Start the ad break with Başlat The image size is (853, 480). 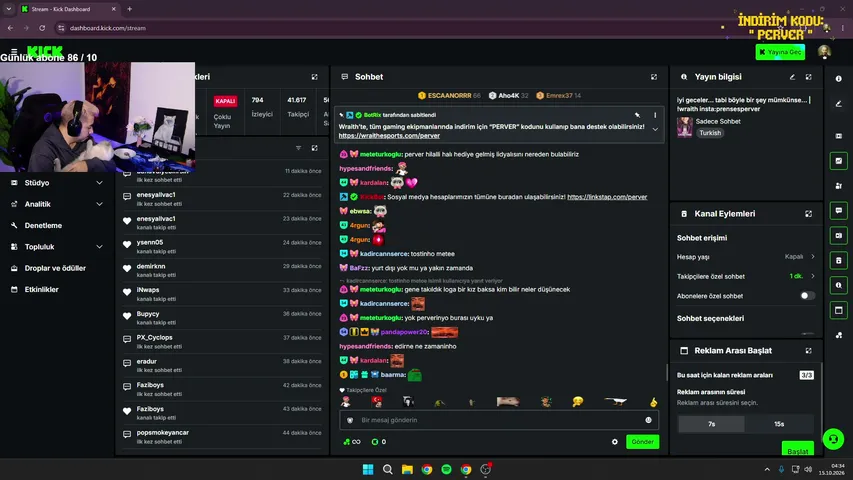[x=798, y=450]
